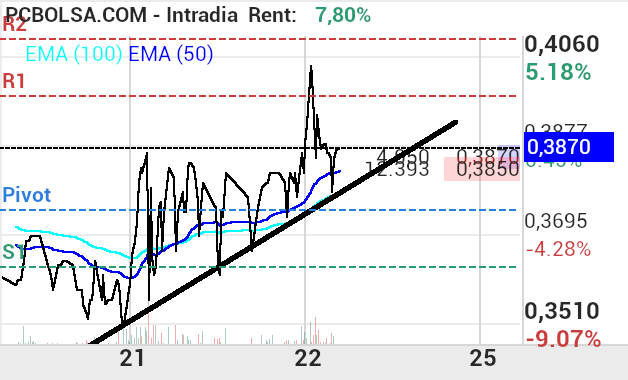Click the date label 22 on axis
628x380 pixels.
point(308,358)
